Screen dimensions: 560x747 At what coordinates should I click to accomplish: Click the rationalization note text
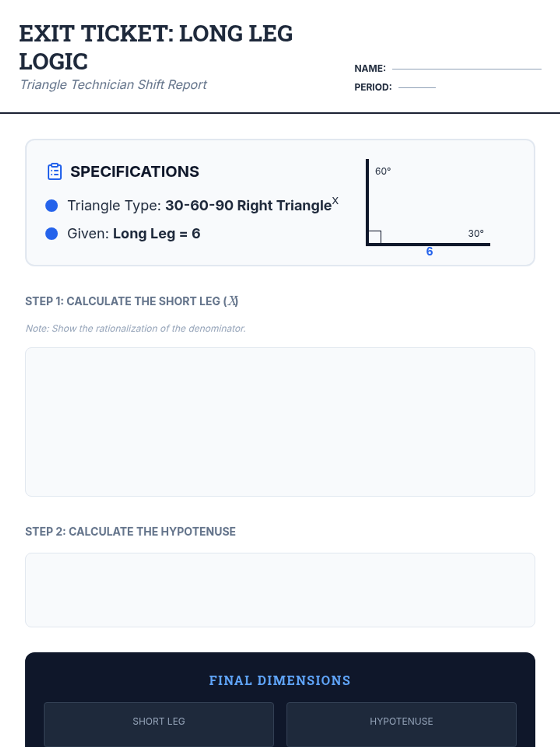click(135, 328)
